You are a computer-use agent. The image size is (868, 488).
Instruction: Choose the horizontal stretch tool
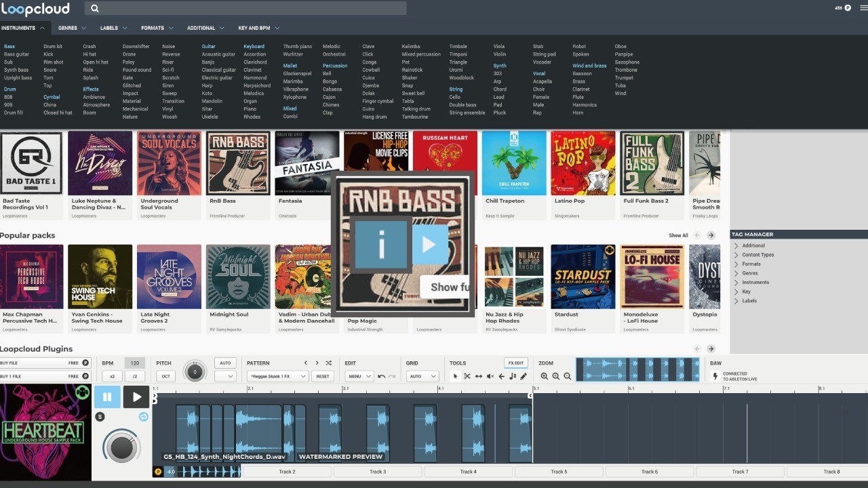point(479,376)
